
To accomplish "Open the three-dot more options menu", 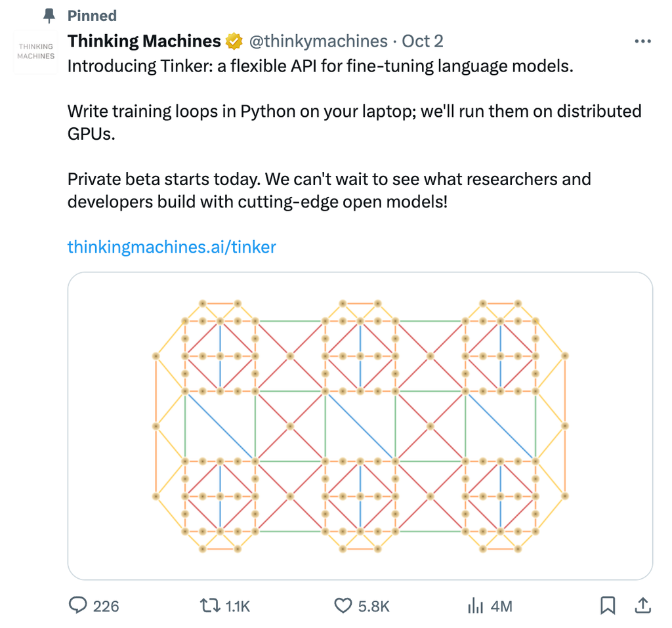I will [643, 41].
